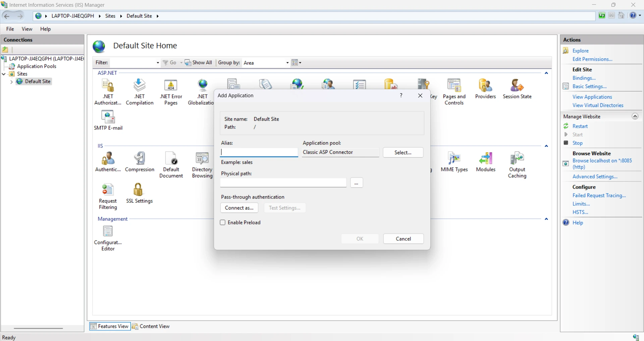Click the Connections horizontal scrollbar
This screenshot has width=644, height=341.
pos(38,328)
